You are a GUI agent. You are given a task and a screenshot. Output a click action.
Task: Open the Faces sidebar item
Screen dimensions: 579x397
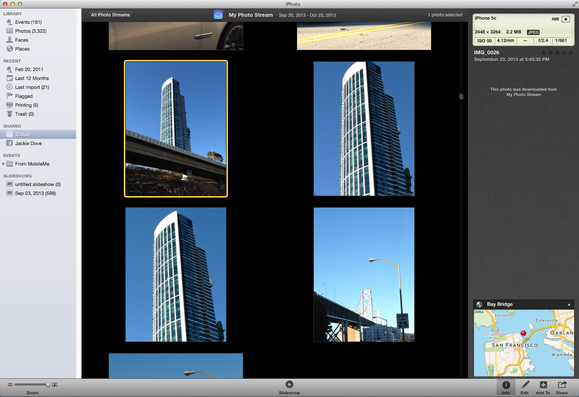point(21,40)
